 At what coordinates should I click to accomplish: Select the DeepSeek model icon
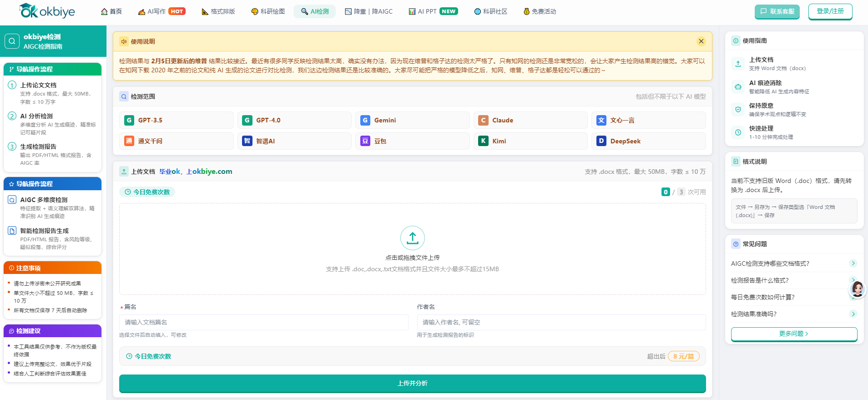click(x=601, y=141)
